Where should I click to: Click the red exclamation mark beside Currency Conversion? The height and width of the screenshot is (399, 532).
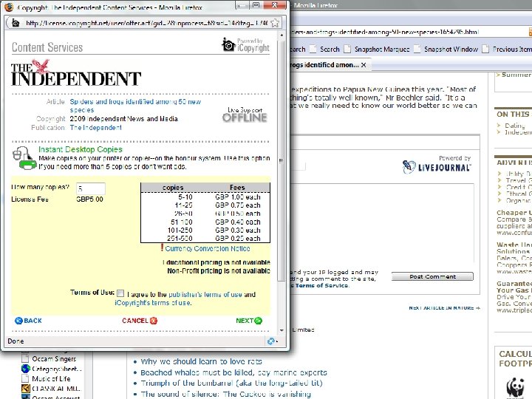[x=162, y=248]
